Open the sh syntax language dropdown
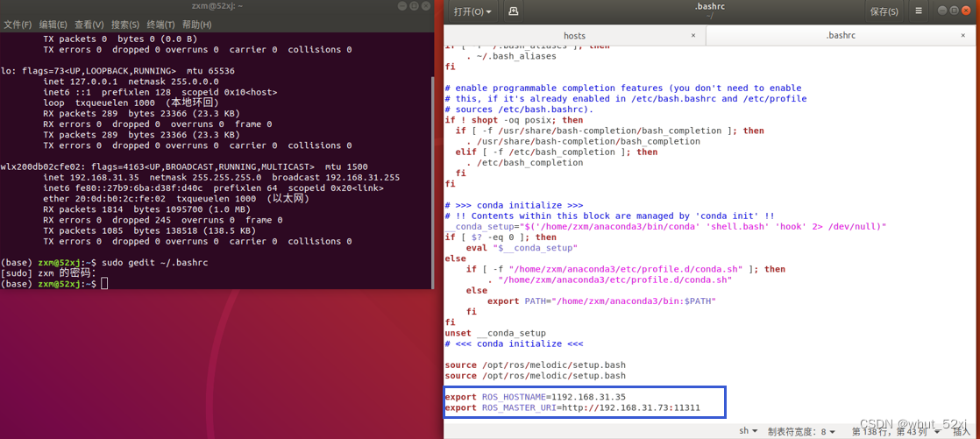 [749, 431]
